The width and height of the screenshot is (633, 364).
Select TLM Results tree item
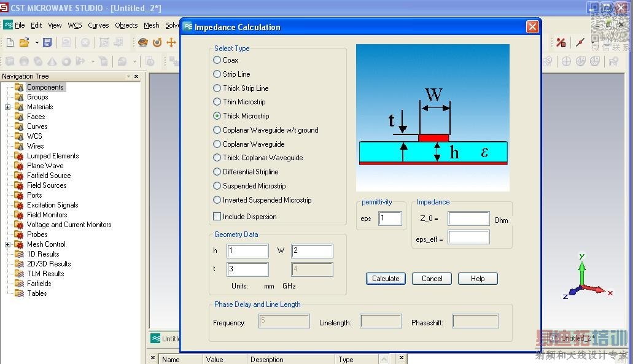tap(45, 274)
